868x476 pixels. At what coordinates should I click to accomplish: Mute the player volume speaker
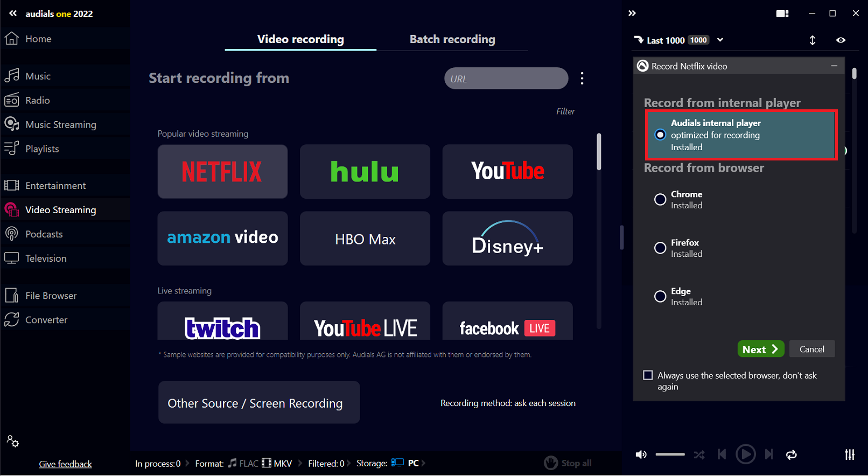641,454
